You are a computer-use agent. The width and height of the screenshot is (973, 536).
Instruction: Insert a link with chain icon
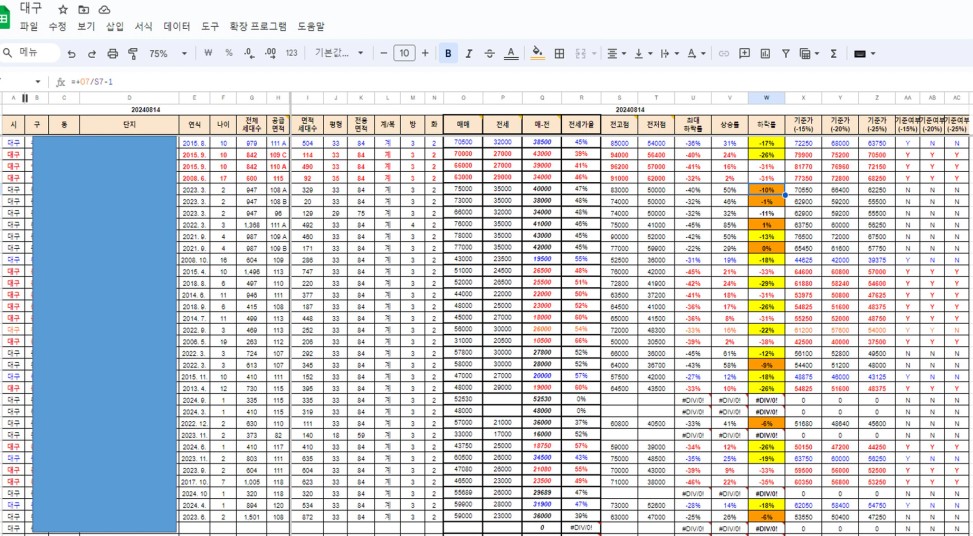(x=724, y=53)
